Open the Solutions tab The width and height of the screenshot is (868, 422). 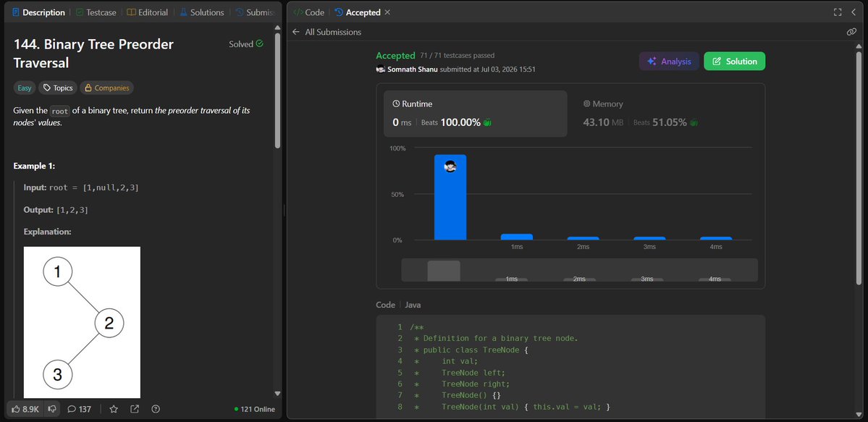point(201,12)
